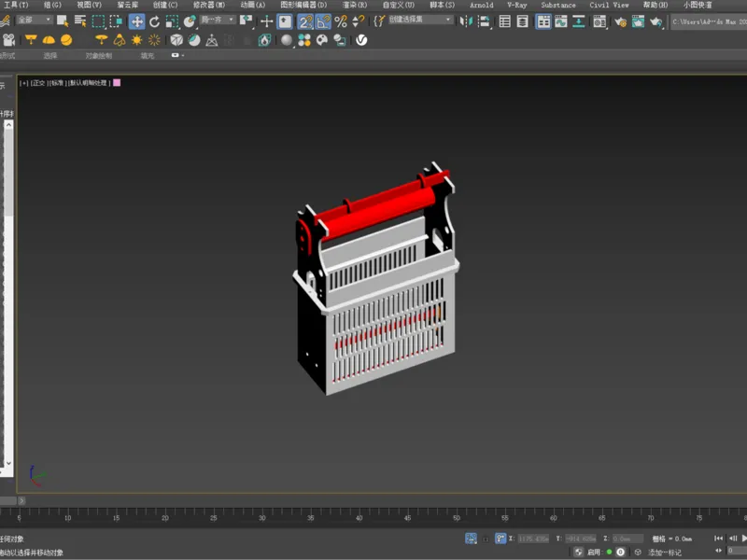Click the X coordinate input field
The height and width of the screenshot is (560, 747).
point(533,539)
